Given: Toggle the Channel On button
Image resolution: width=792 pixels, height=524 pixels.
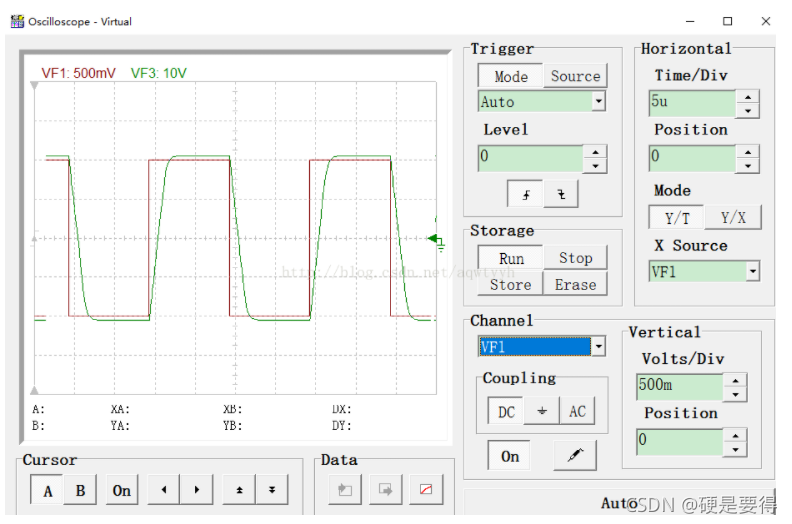Looking at the screenshot, I should click(x=510, y=456).
